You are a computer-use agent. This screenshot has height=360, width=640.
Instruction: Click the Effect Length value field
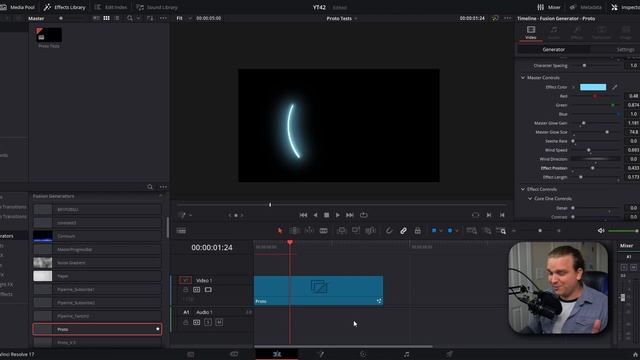[633, 177]
